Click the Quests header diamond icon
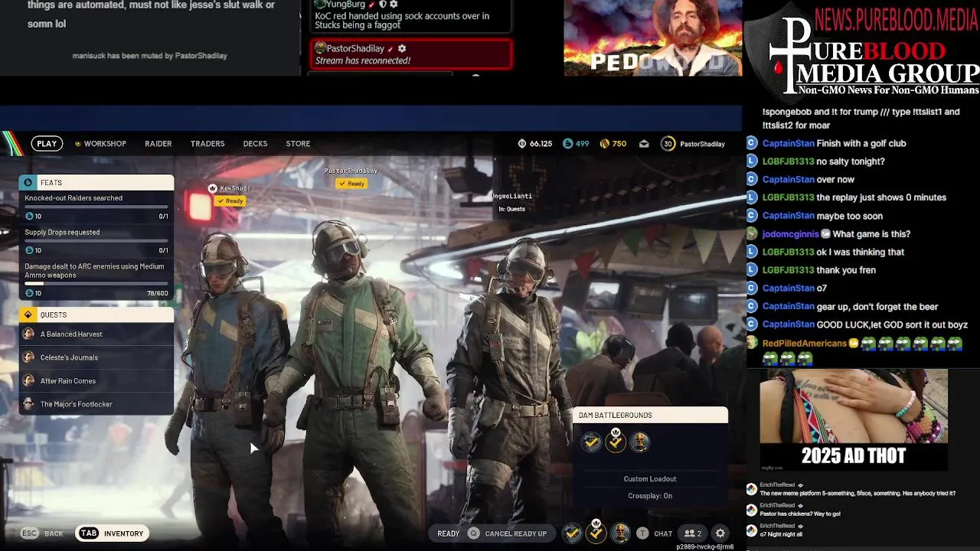This screenshot has width=980, height=551. pyautogui.click(x=28, y=315)
